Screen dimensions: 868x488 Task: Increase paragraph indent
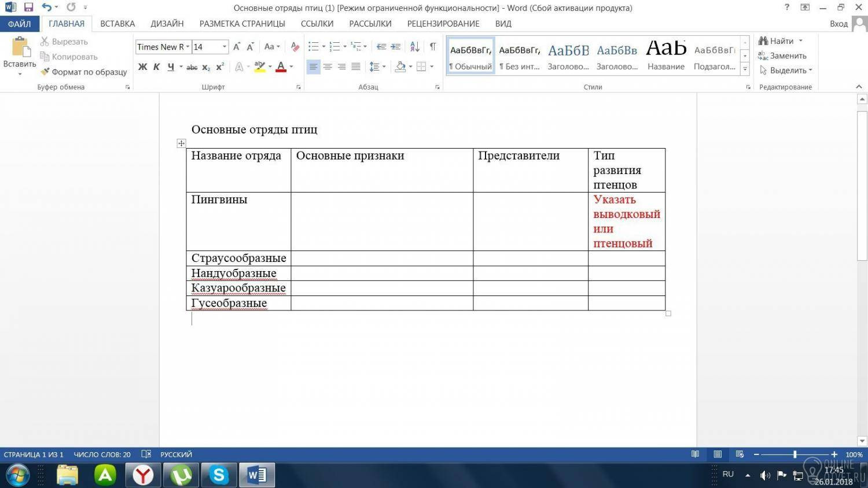click(x=396, y=47)
